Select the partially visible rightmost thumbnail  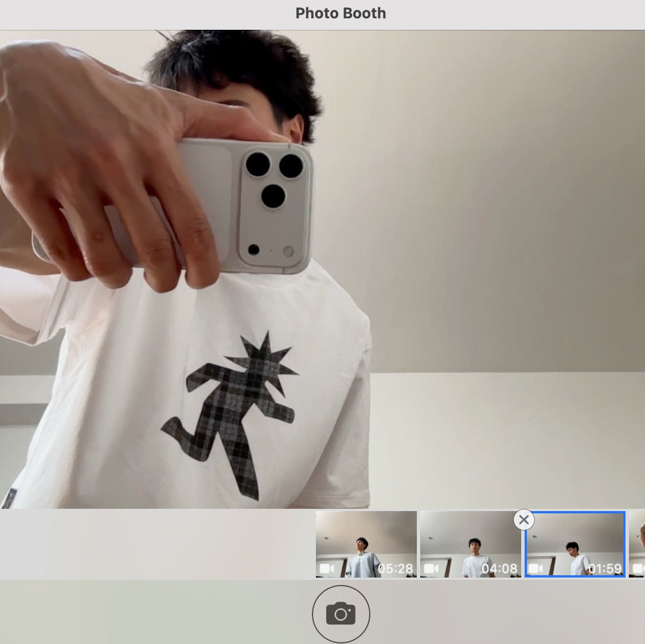pyautogui.click(x=637, y=544)
